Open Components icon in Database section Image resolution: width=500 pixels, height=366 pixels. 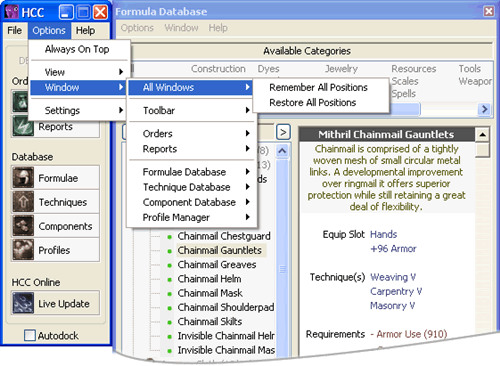point(23,226)
